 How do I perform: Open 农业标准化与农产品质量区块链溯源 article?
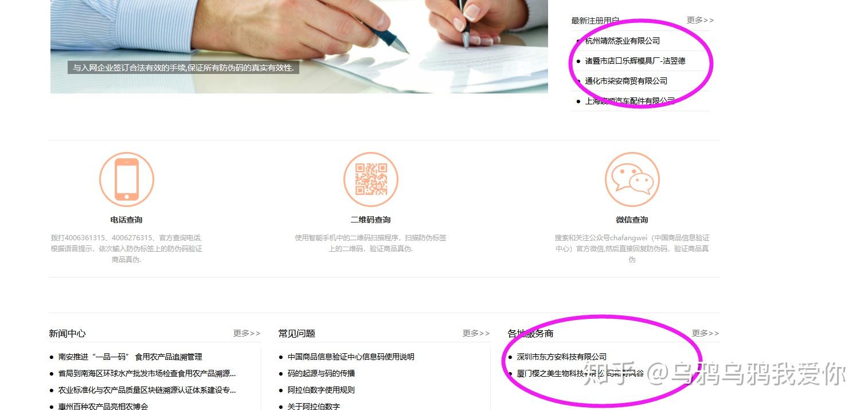click(147, 390)
